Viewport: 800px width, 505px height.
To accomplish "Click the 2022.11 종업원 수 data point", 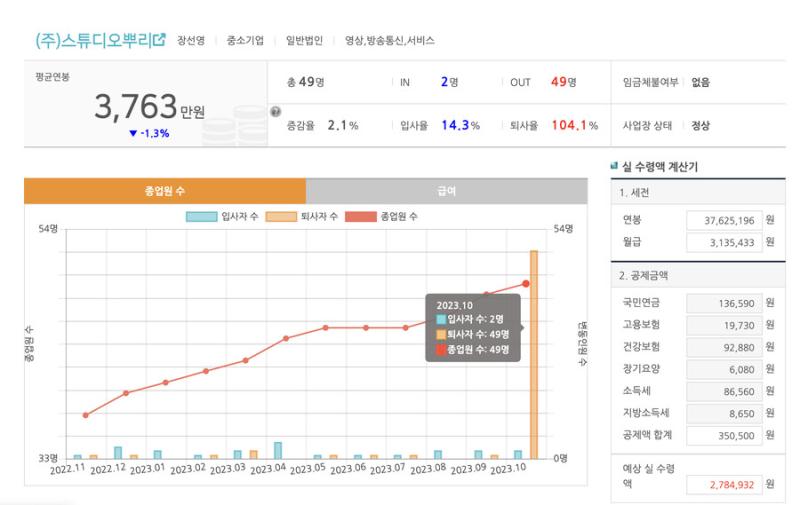I will point(85,415).
